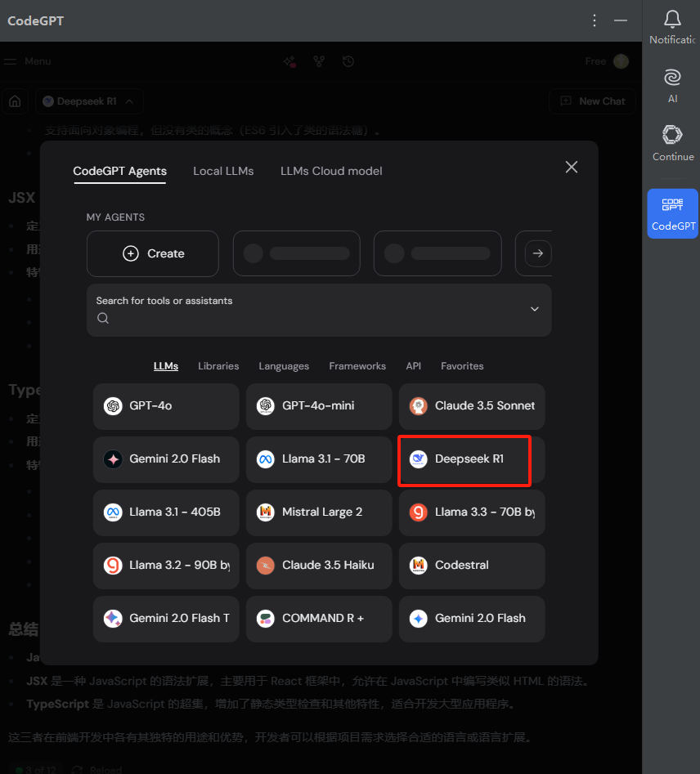Click the GPT-4o OpenAI logo icon
The height and width of the screenshot is (774, 700).
coord(113,405)
